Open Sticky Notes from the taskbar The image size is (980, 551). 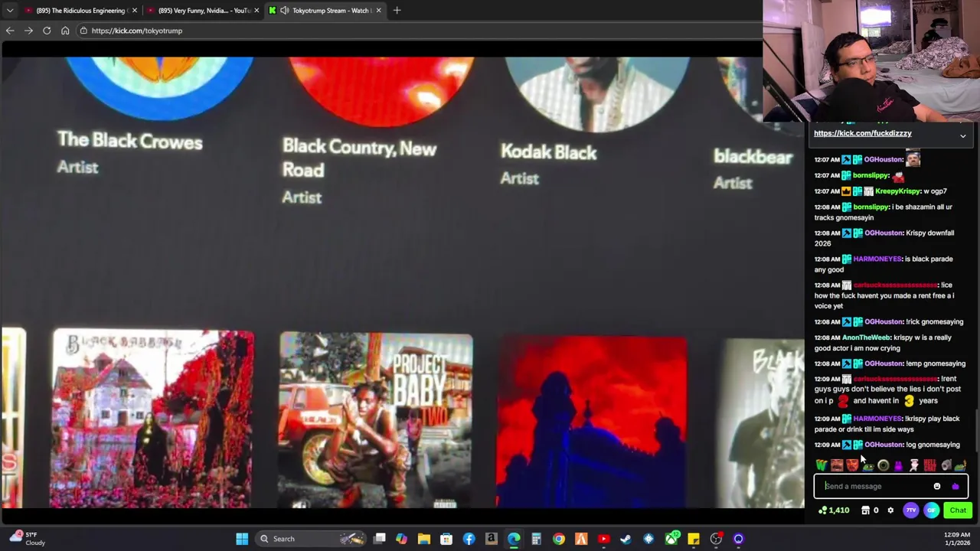click(x=694, y=539)
